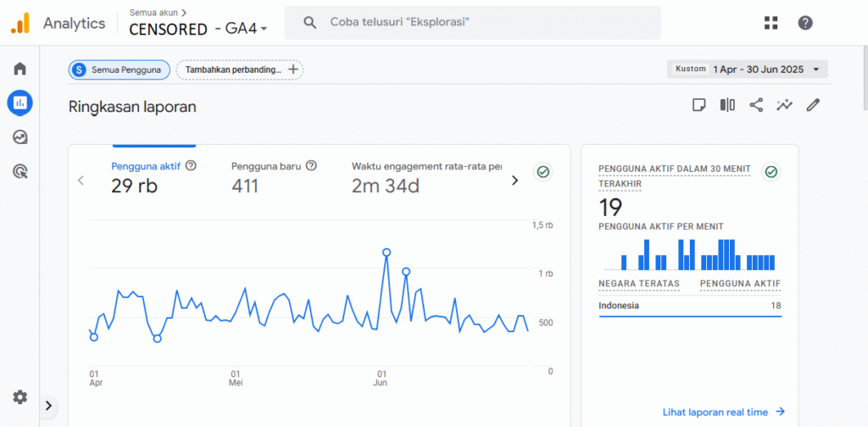The height and width of the screenshot is (427, 868).
Task: Open the Explore icon in sidebar
Action: pyautogui.click(x=19, y=136)
